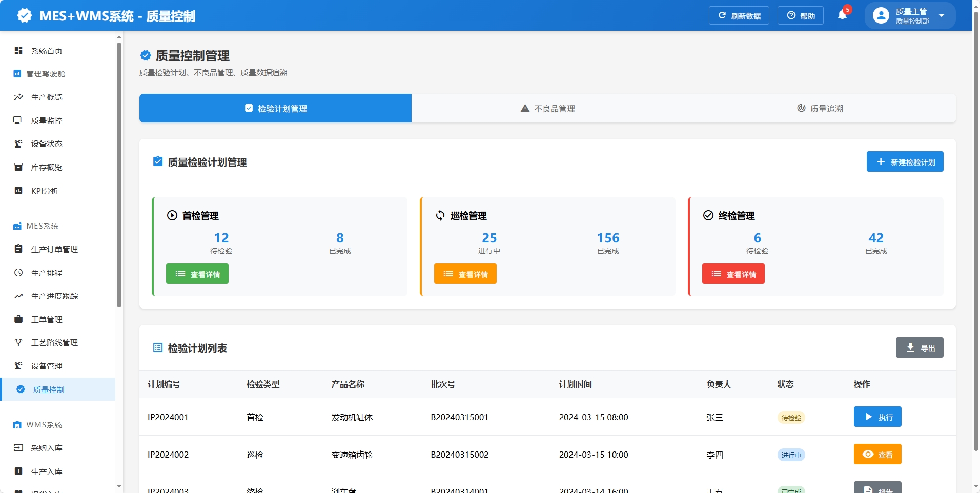Switch to the 不良品管理 tab
The width and height of the screenshot is (980, 493).
(x=547, y=108)
